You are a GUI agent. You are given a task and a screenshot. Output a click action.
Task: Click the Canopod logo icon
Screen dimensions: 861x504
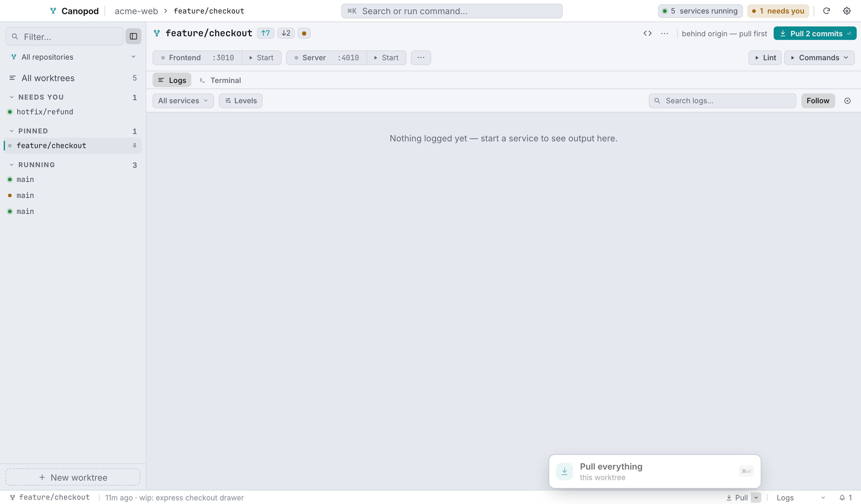pyautogui.click(x=53, y=11)
